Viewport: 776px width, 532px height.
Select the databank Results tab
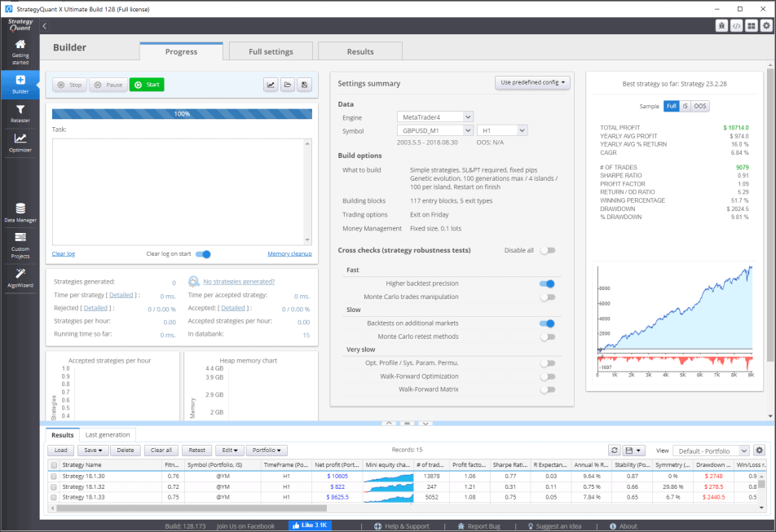click(62, 435)
